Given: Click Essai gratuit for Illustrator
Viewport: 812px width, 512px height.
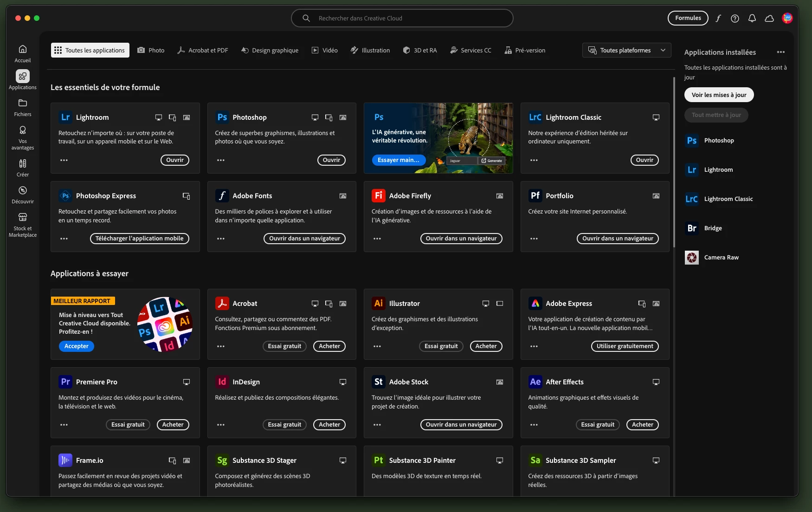Looking at the screenshot, I should tap(441, 346).
